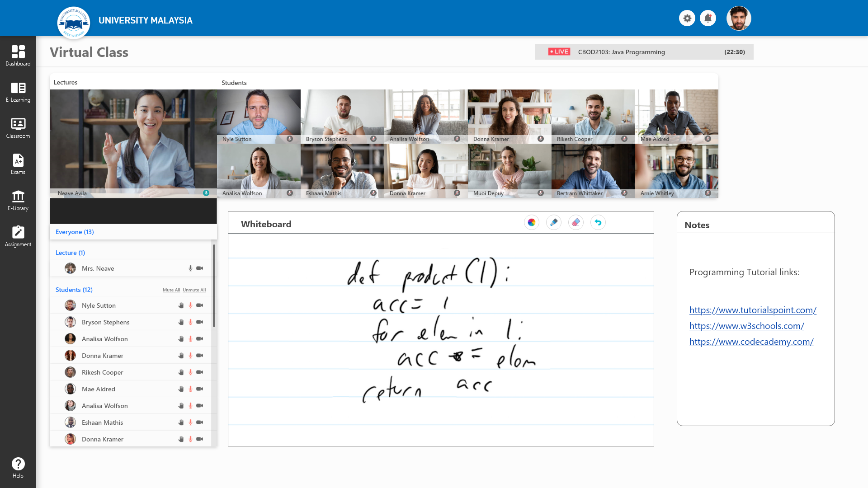Open the Exams page

pos(18,164)
